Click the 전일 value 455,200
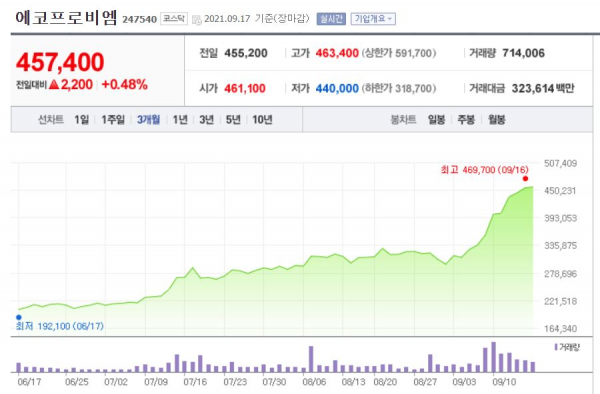 246,53
